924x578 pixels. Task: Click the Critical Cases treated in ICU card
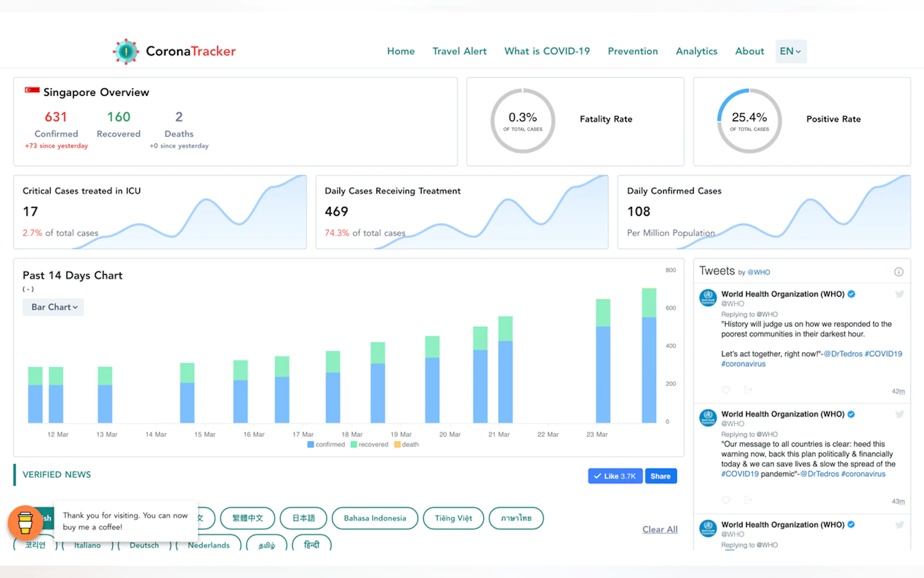160,212
